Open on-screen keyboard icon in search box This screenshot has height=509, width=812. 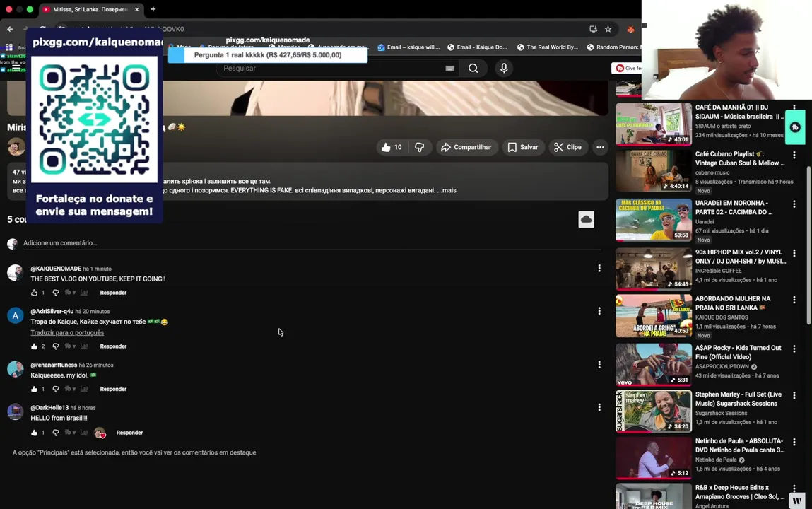[x=450, y=69]
